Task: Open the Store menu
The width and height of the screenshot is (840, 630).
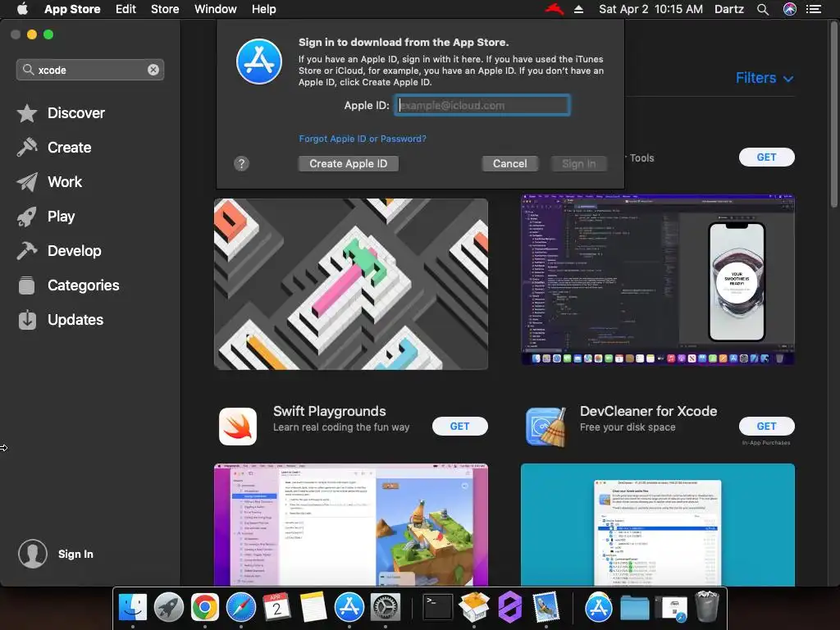Action: [165, 9]
